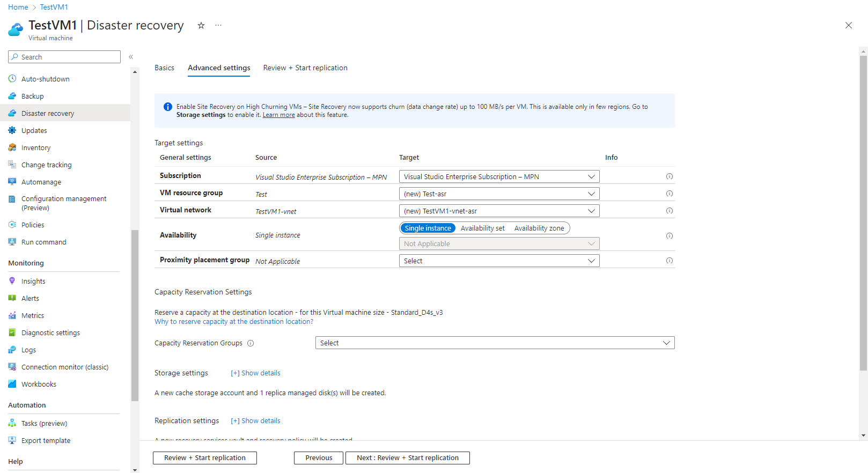Click the Updates gear icon
The width and height of the screenshot is (868, 473).
tap(12, 130)
